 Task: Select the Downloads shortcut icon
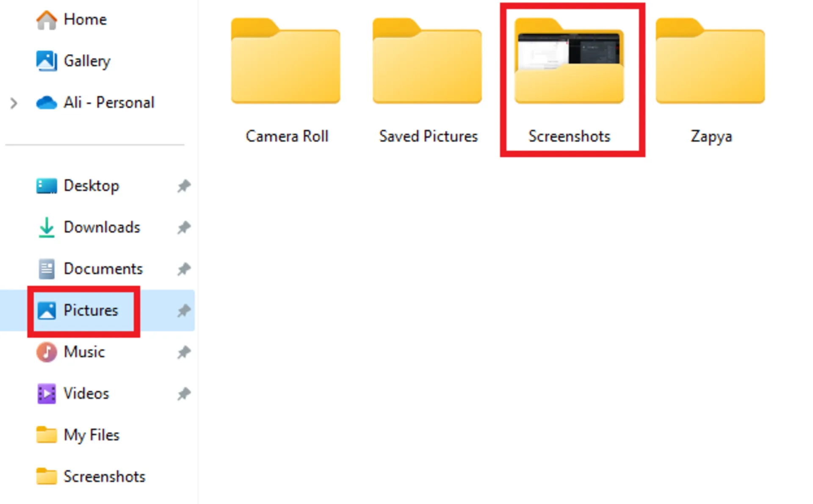46,227
